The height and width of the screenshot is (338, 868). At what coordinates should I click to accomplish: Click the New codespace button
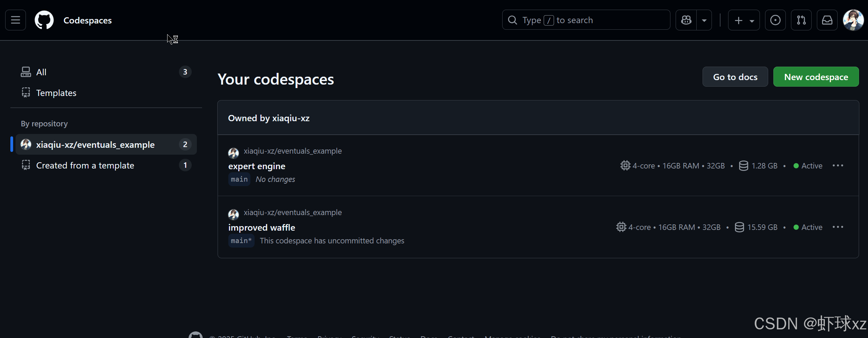(816, 77)
